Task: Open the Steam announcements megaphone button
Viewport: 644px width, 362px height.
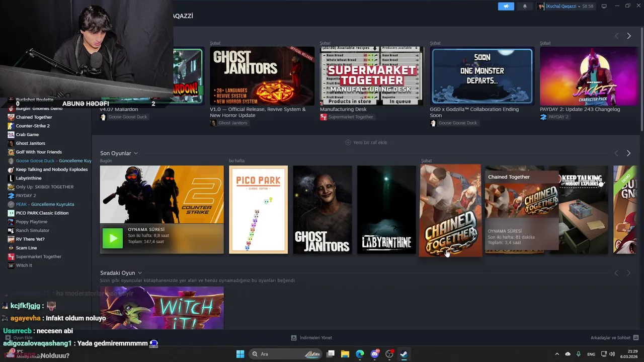Action: coord(506,6)
